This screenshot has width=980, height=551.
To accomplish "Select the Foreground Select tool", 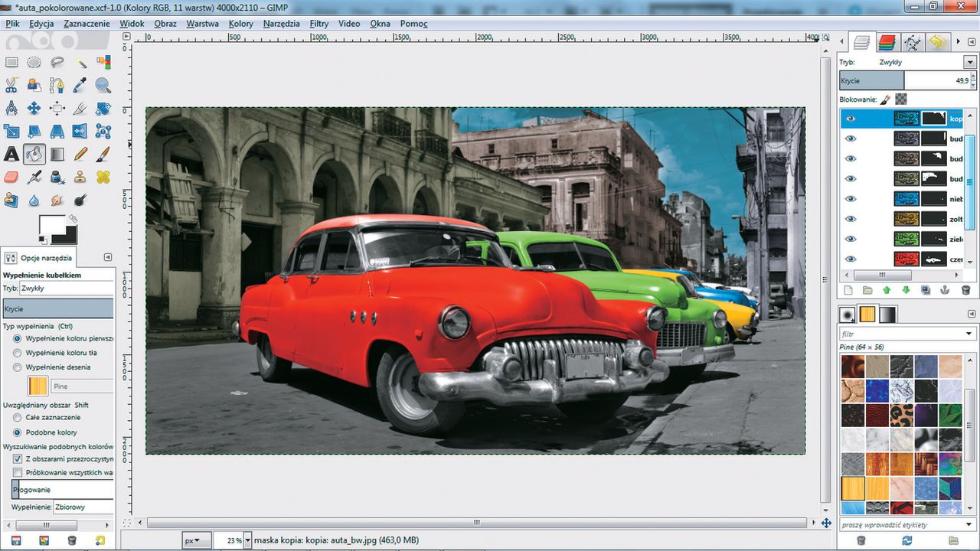I will [34, 86].
